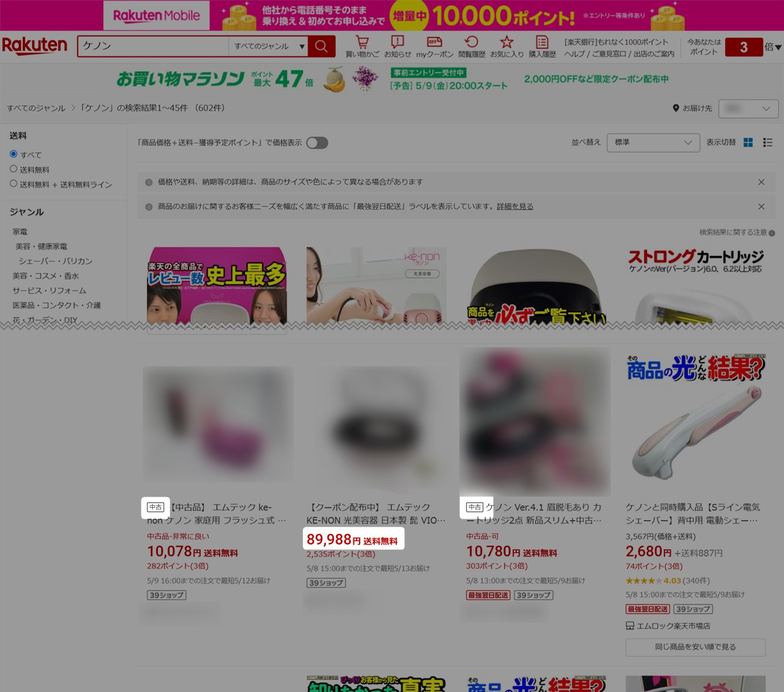Click the search input field with ケノン
784x692 pixels.
153,47
